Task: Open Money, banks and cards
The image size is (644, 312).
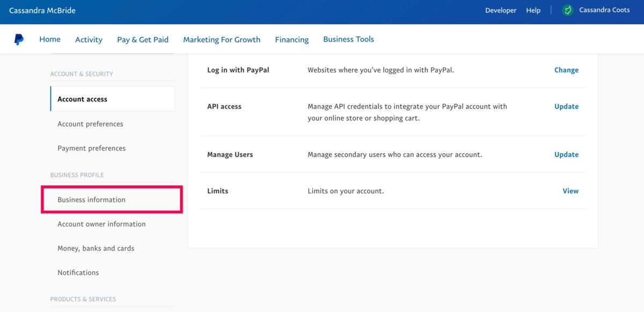Action: point(96,248)
